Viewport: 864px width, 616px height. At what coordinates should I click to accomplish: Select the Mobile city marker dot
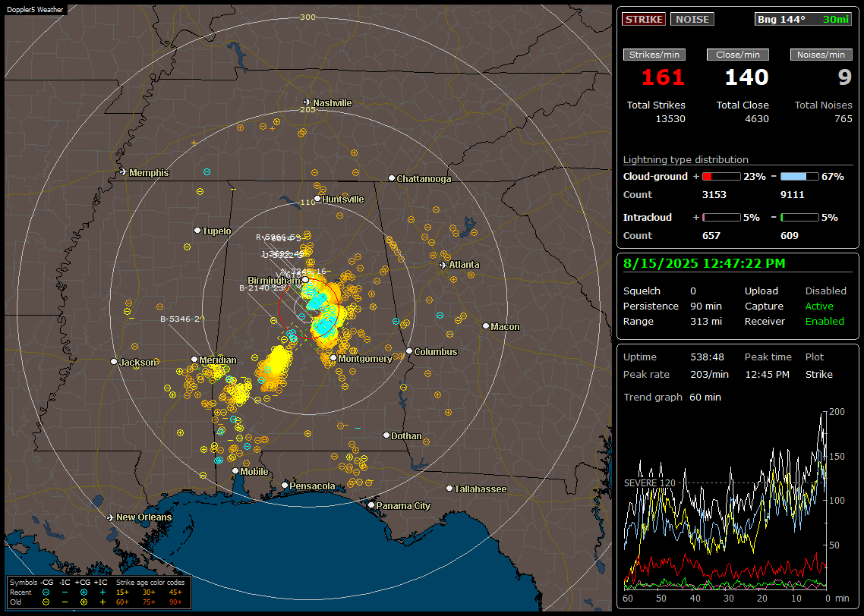click(236, 471)
